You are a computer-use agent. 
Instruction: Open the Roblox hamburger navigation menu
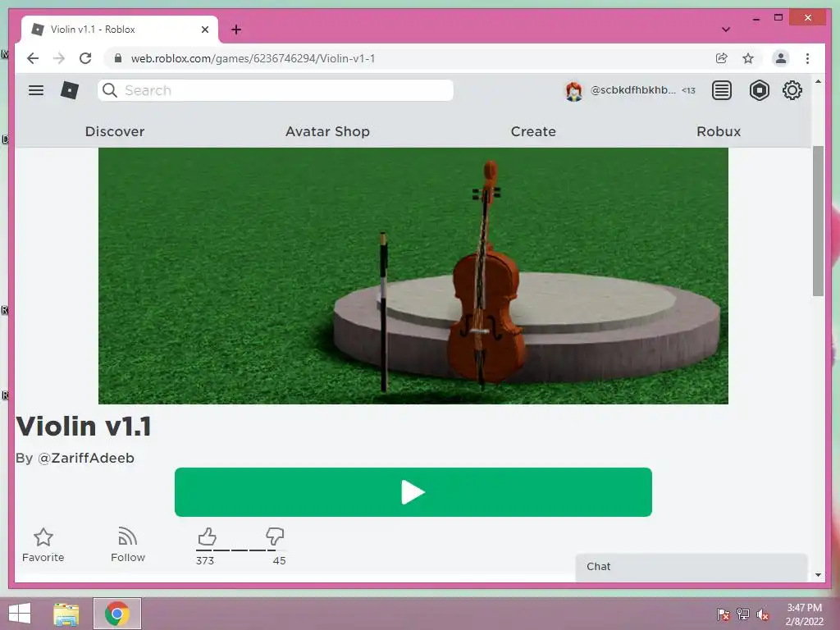click(36, 90)
